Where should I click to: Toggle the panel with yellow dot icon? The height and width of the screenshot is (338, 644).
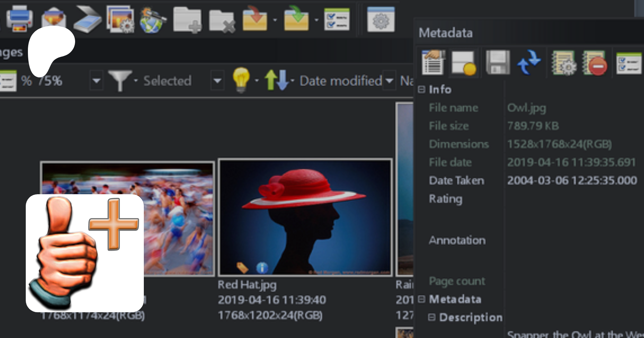tap(464, 63)
